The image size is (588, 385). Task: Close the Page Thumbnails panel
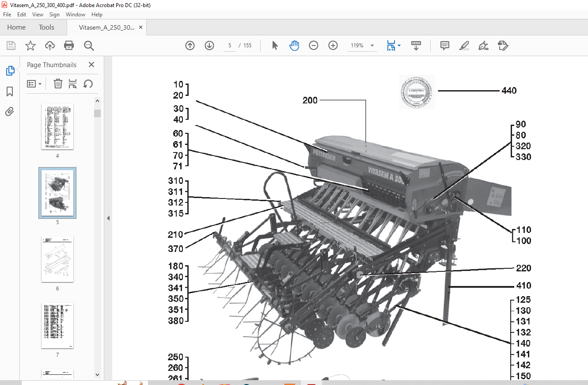(x=91, y=65)
